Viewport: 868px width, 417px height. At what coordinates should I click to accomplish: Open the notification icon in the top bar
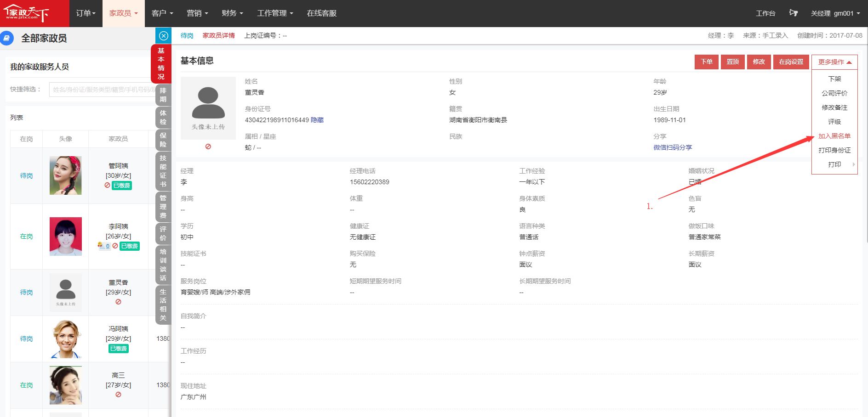(x=793, y=13)
